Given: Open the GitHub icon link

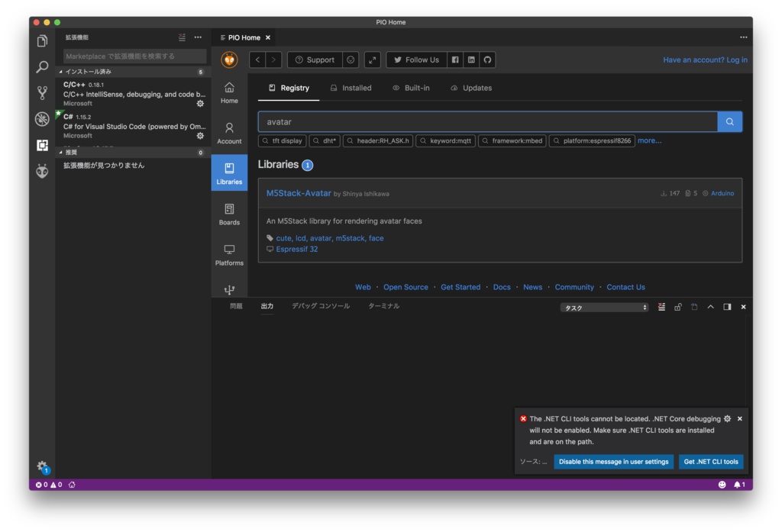Looking at the screenshot, I should click(x=487, y=60).
